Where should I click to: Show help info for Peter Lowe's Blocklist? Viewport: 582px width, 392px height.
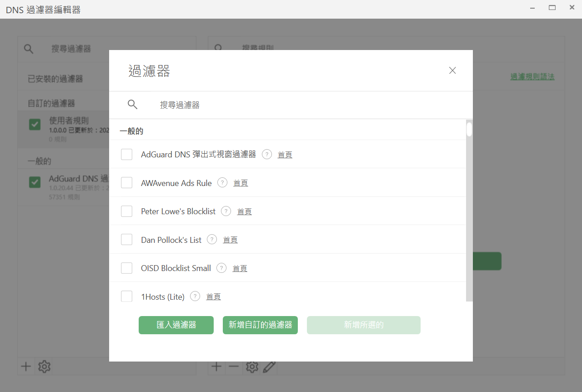pos(226,211)
